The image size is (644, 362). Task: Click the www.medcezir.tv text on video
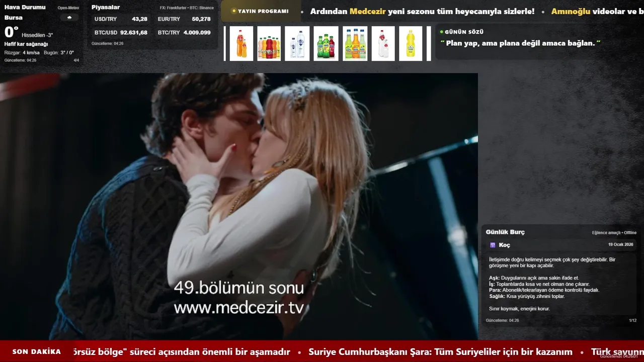point(239,307)
